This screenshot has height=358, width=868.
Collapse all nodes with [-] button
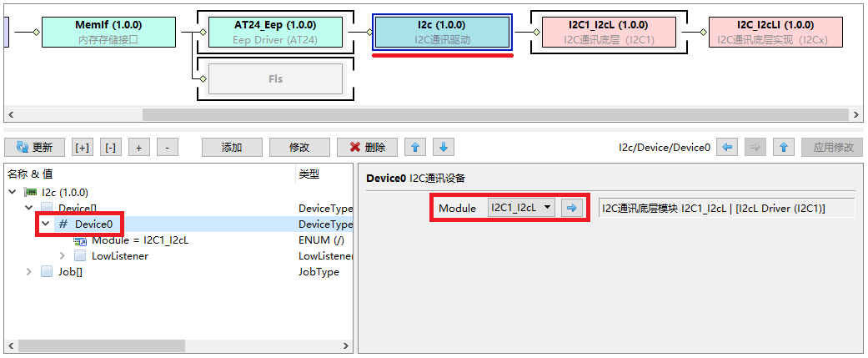pyautogui.click(x=110, y=148)
